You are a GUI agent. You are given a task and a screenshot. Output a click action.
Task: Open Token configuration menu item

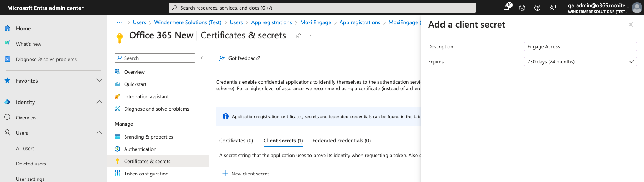pos(146,174)
